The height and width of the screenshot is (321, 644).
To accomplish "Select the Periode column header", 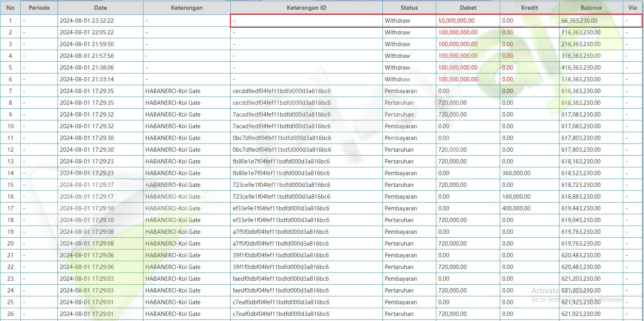I will point(39,8).
